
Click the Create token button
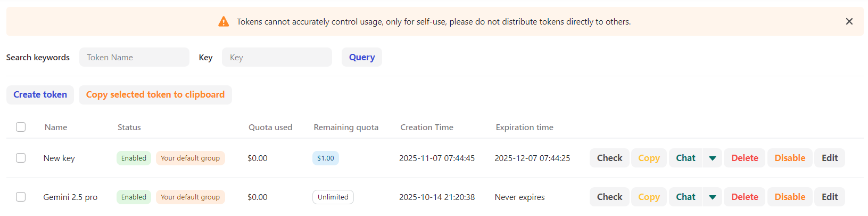40,95
